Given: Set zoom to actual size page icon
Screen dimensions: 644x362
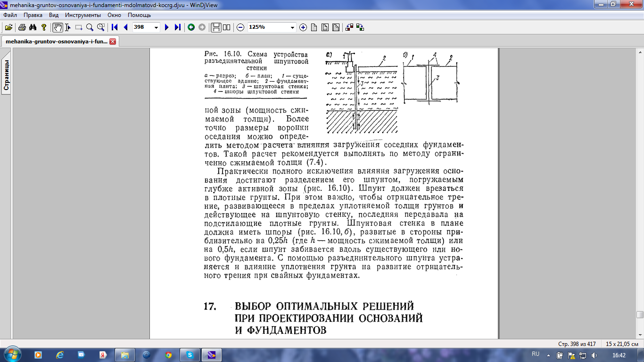Looking at the screenshot, I should [x=314, y=27].
